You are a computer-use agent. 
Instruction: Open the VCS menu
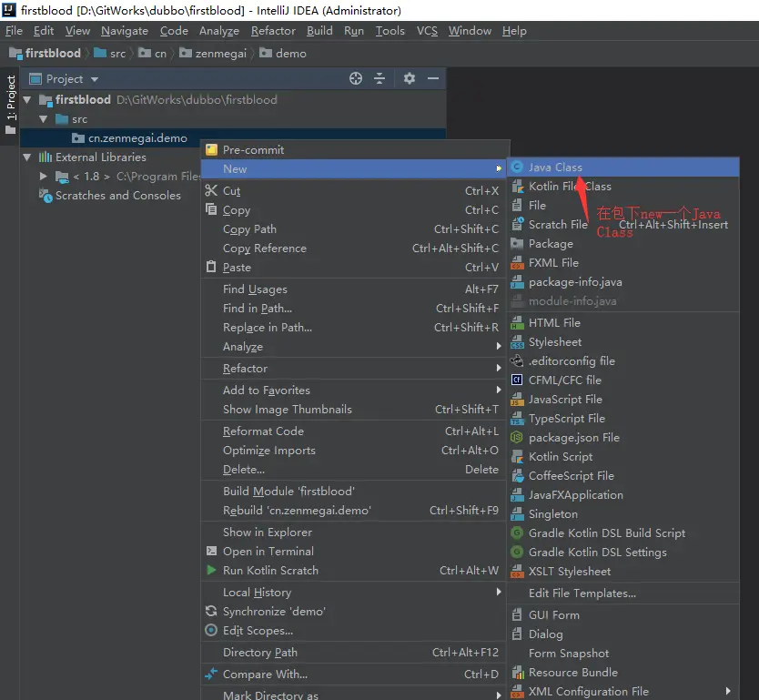click(x=427, y=31)
